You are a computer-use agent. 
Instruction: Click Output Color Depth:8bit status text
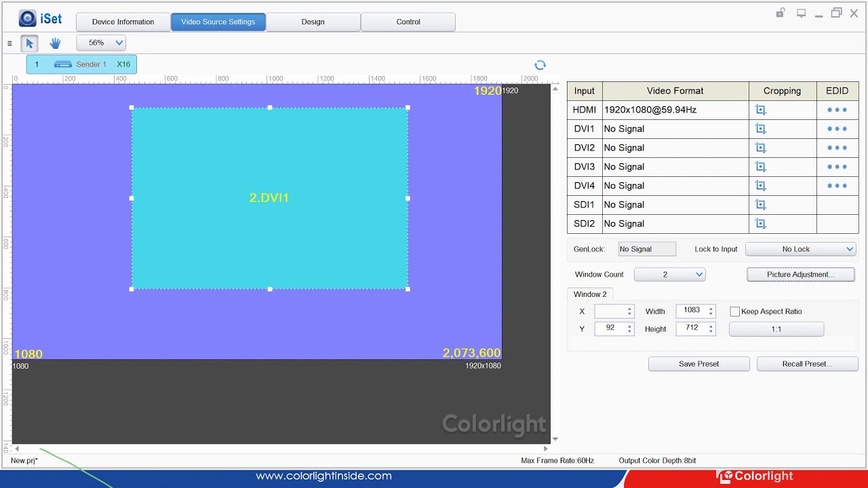(x=657, y=461)
